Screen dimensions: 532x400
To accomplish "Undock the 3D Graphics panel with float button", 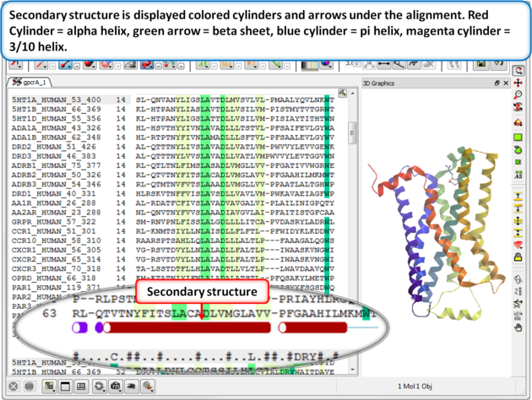I will [496, 83].
